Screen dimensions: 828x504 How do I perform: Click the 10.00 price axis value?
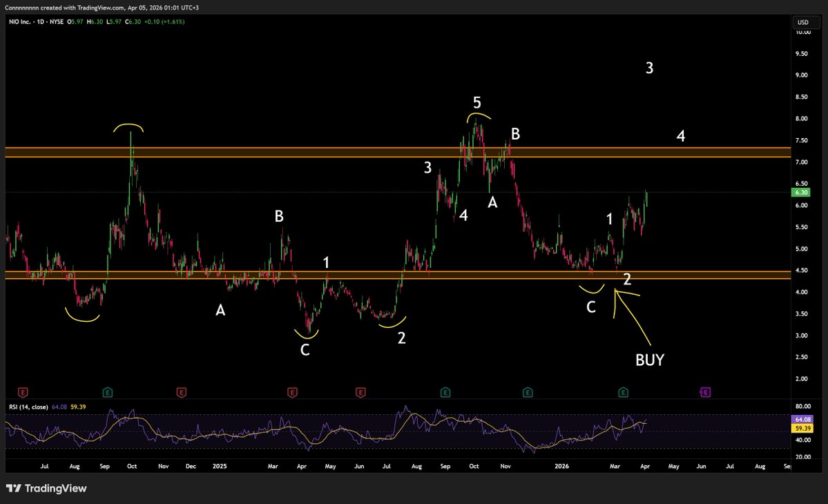click(x=802, y=32)
